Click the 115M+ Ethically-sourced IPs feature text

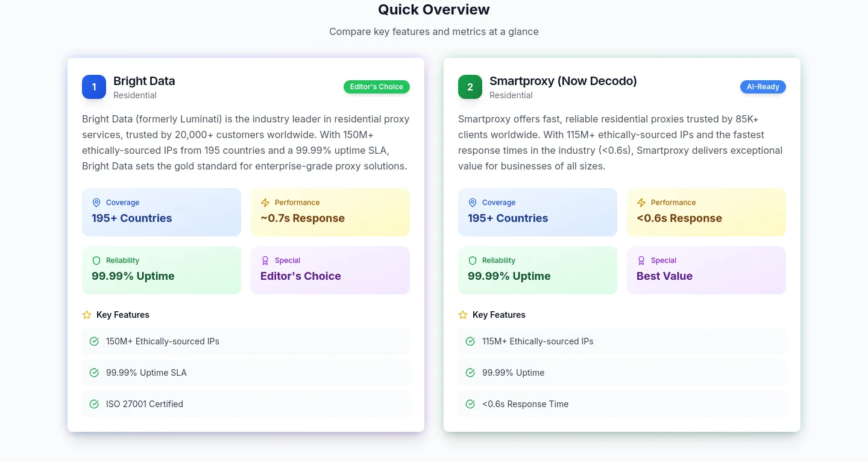click(x=538, y=341)
